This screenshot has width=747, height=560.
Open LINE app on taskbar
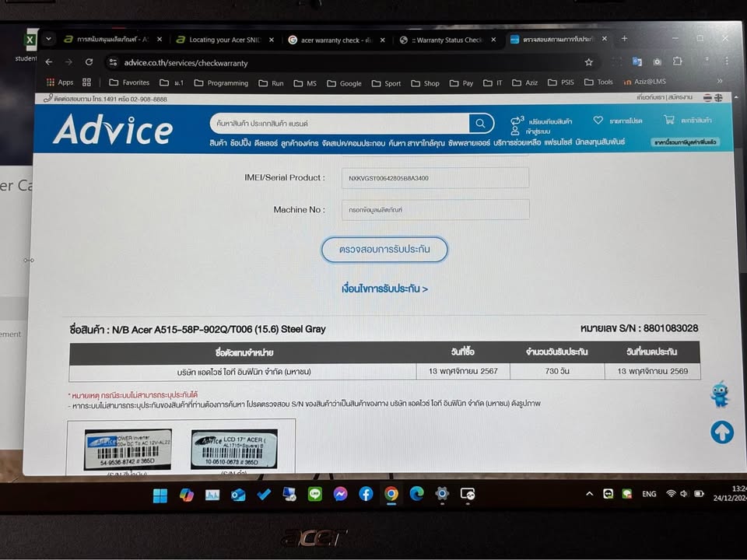click(x=315, y=495)
